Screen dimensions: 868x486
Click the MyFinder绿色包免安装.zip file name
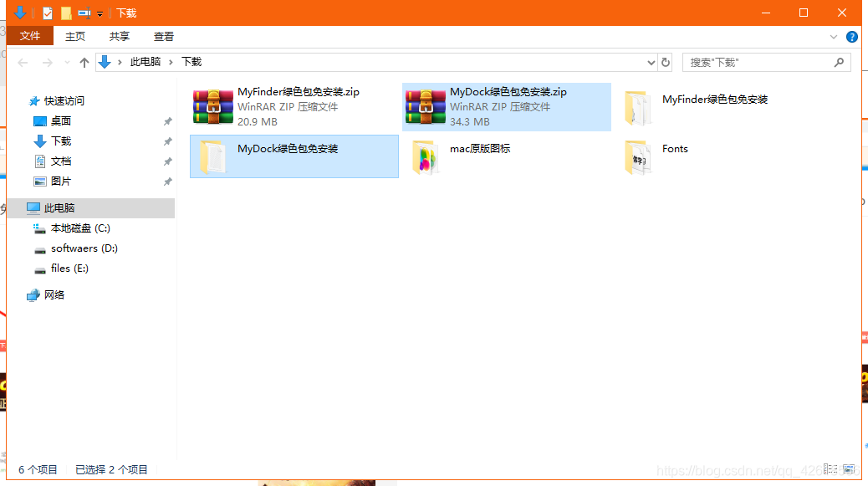tap(299, 92)
